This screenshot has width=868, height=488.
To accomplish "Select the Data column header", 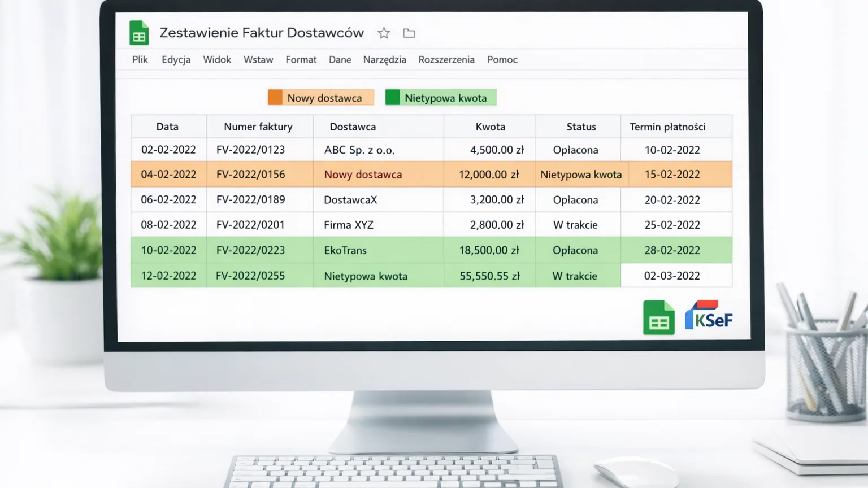I will coord(168,127).
